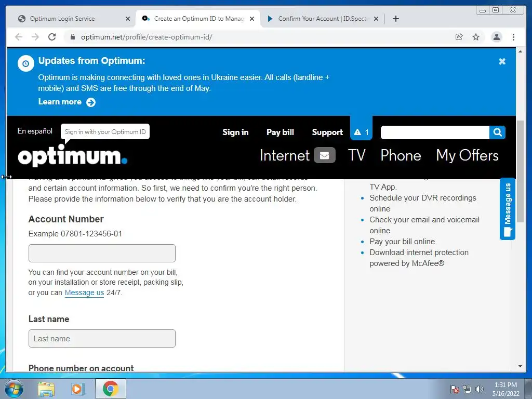This screenshot has width=532, height=399.
Task: Click the lock icon in address bar
Action: point(72,37)
